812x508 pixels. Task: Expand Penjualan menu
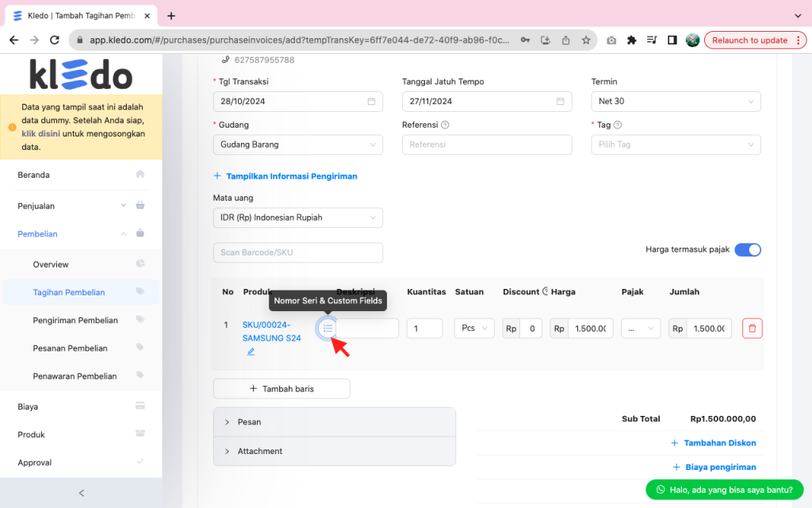pos(82,206)
